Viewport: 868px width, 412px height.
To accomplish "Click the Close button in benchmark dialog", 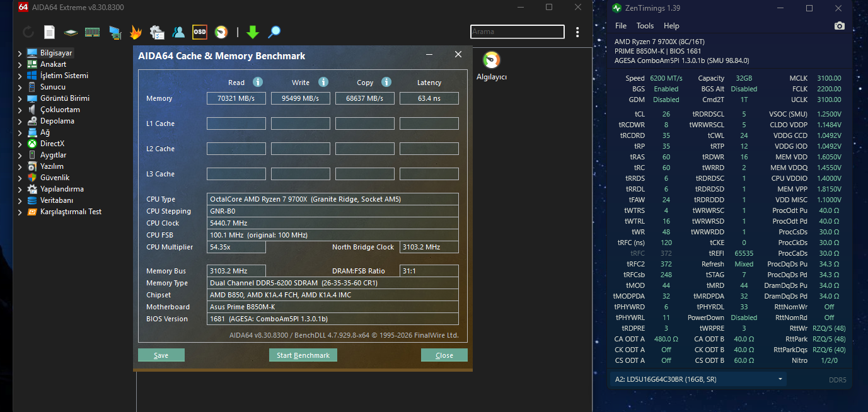I will pos(444,355).
